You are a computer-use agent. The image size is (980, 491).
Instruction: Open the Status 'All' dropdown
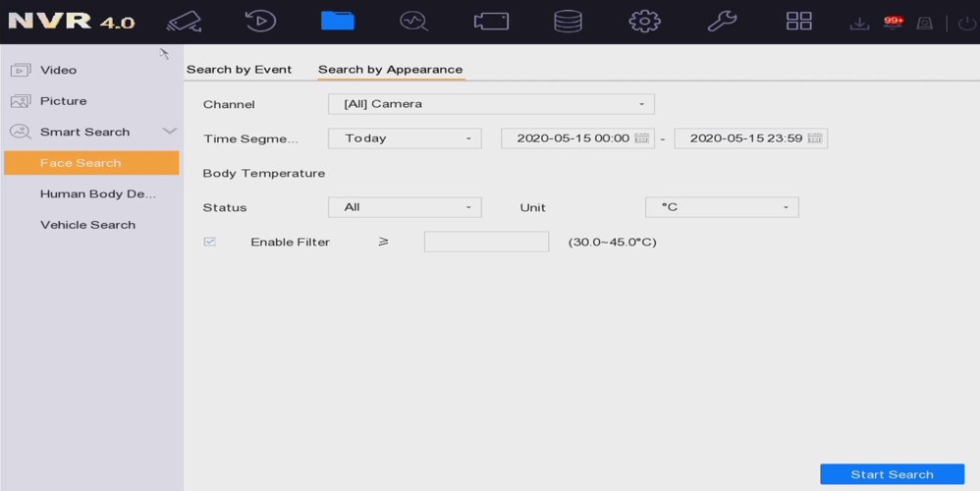pos(405,207)
